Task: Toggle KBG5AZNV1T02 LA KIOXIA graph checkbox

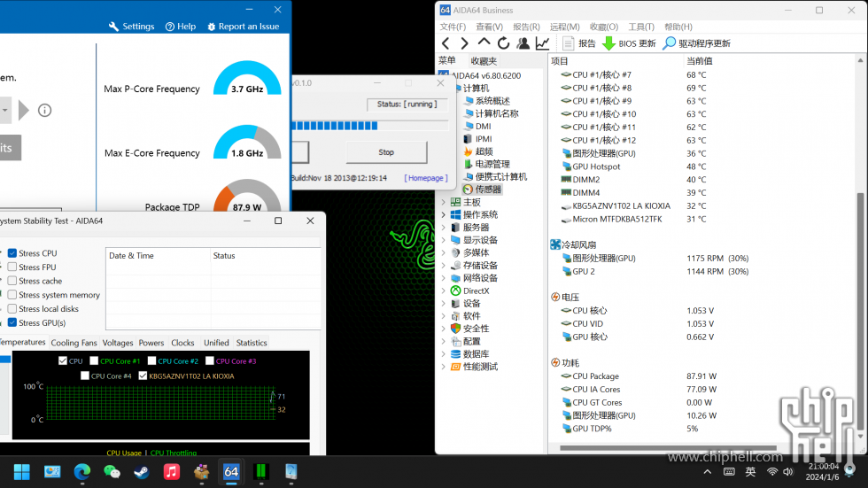Action: click(x=143, y=376)
